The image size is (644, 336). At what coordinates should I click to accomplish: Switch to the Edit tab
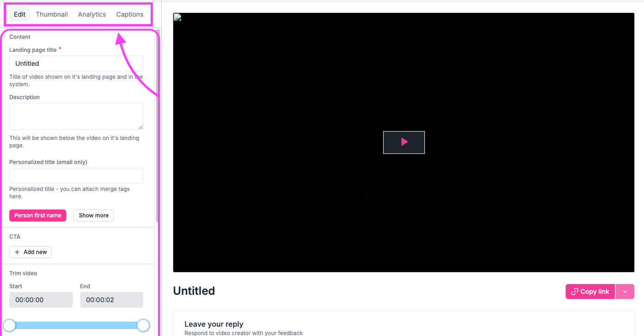[x=19, y=14]
